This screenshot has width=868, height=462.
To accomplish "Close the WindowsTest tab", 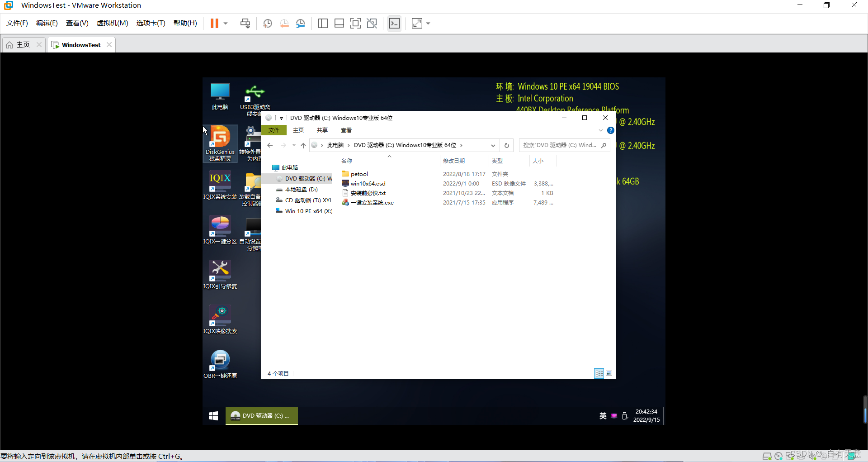I will 109,44.
